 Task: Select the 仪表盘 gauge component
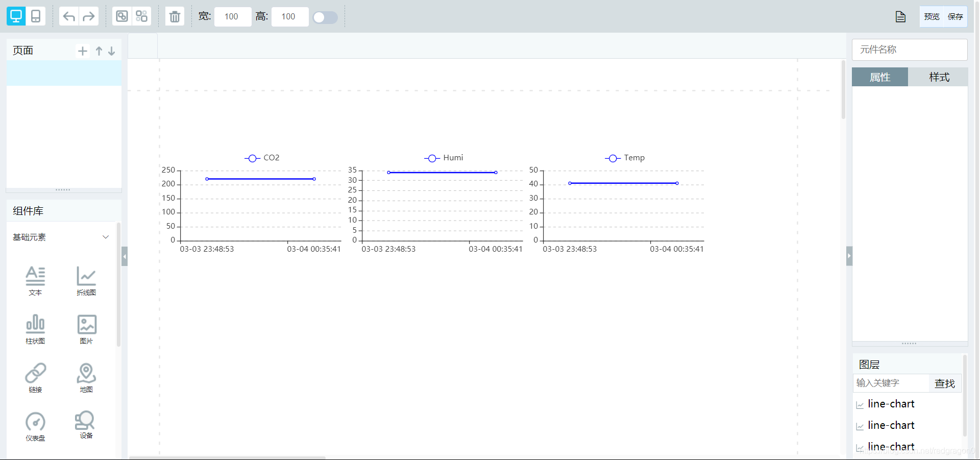35,426
